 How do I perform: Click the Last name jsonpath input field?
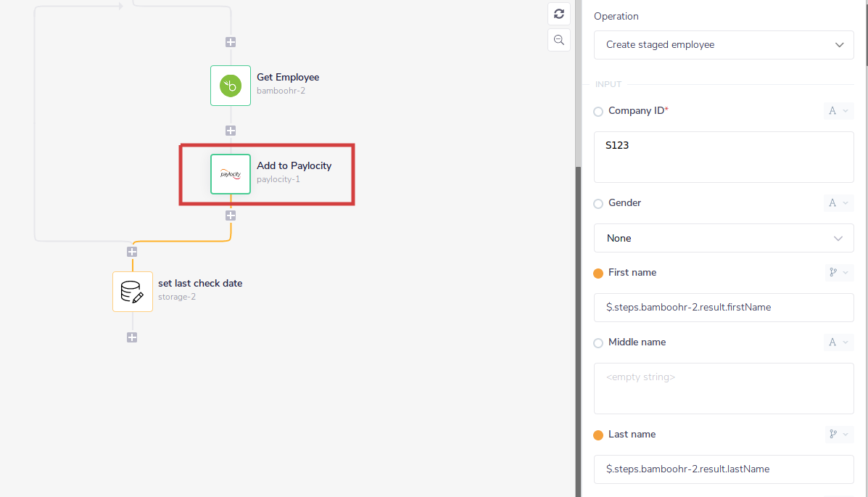723,469
